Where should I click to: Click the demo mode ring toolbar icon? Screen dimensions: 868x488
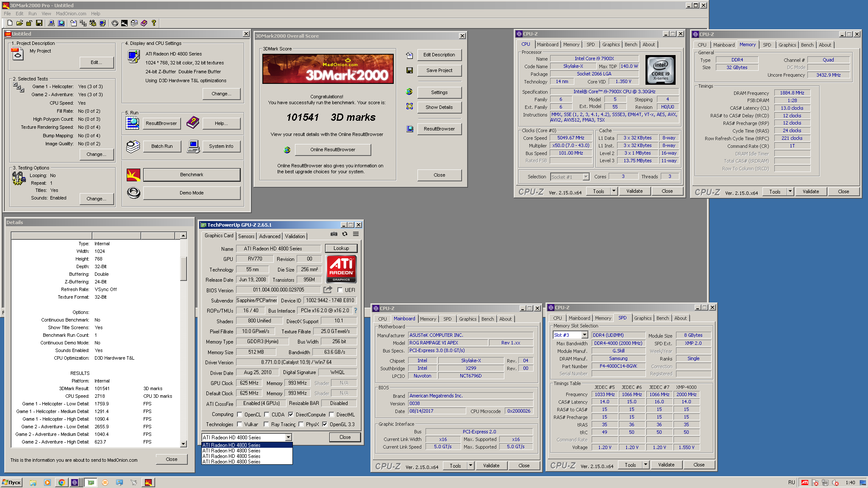(x=115, y=23)
